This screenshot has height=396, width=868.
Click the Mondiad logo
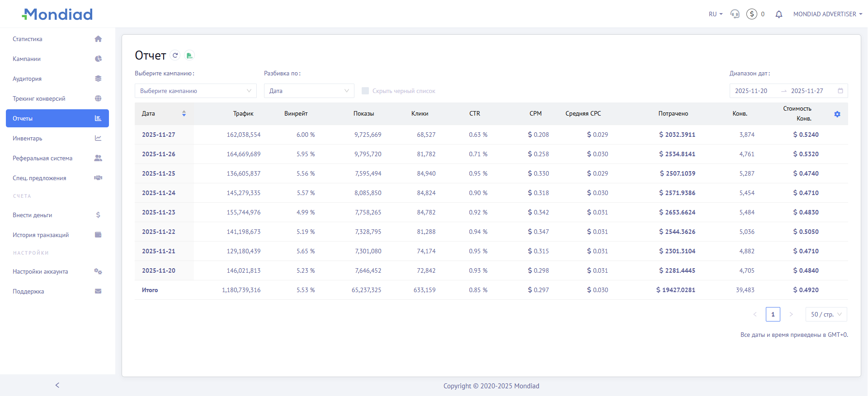click(x=57, y=14)
